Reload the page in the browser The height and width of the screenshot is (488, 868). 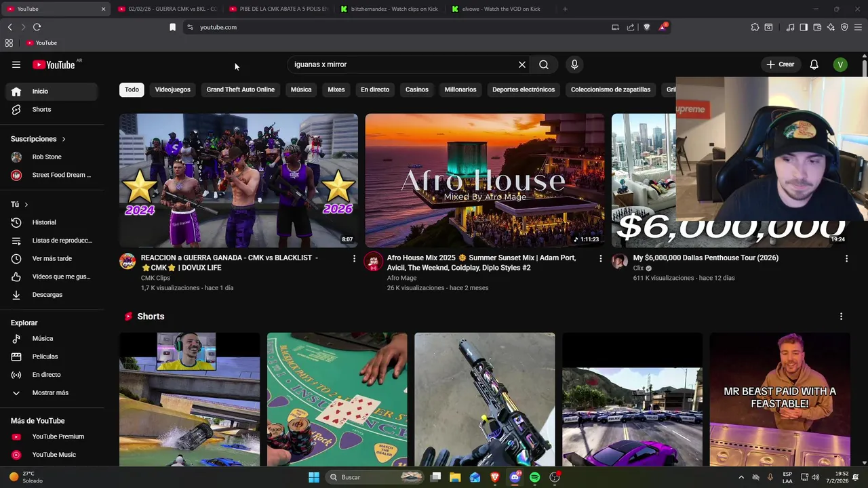[x=37, y=27]
